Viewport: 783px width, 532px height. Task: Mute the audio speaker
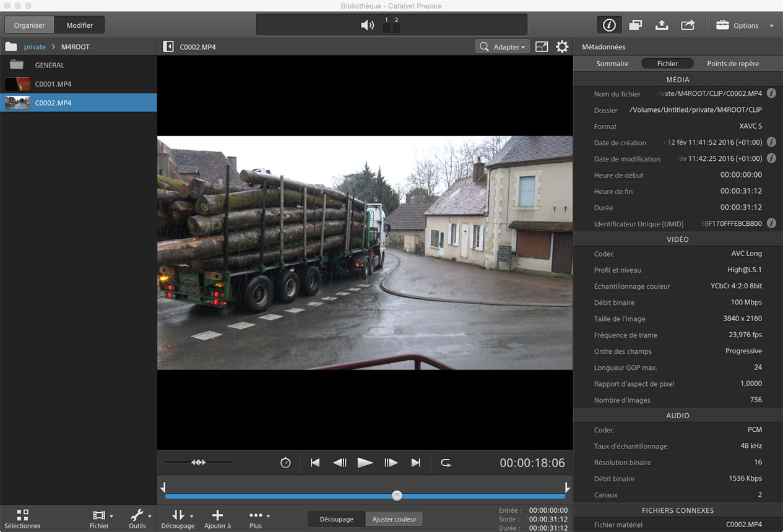(x=368, y=25)
